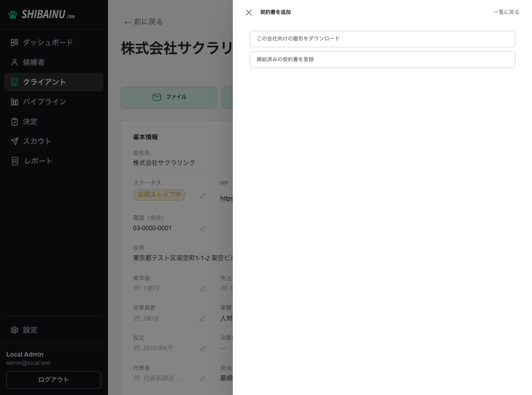Open ダッシュボード in sidebar
The image size is (532, 395).
pyautogui.click(x=54, y=43)
